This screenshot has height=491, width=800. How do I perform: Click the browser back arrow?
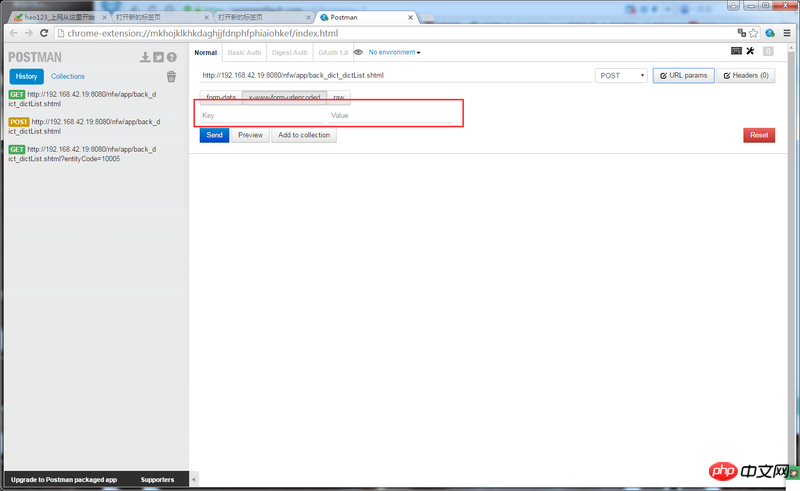(x=14, y=33)
